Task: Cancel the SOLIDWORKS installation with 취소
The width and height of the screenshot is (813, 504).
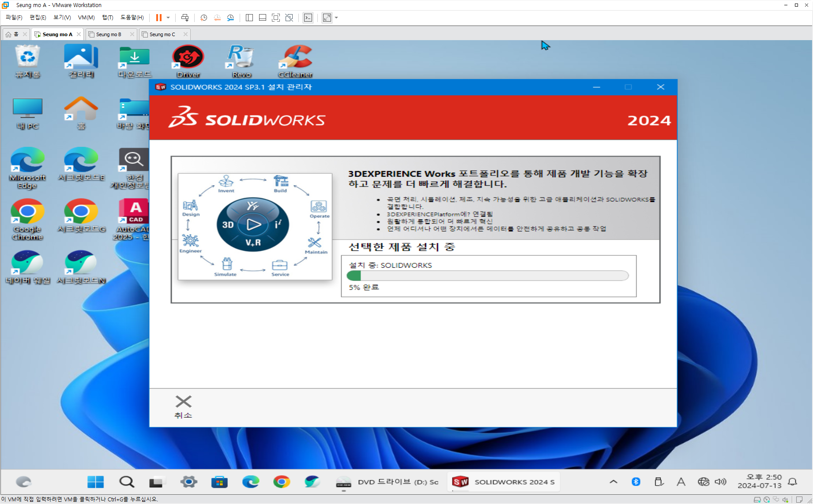Action: [x=183, y=407]
